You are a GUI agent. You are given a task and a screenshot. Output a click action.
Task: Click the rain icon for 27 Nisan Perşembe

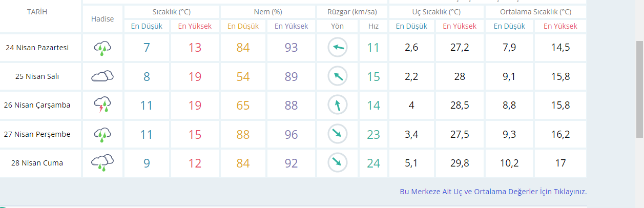point(102,134)
